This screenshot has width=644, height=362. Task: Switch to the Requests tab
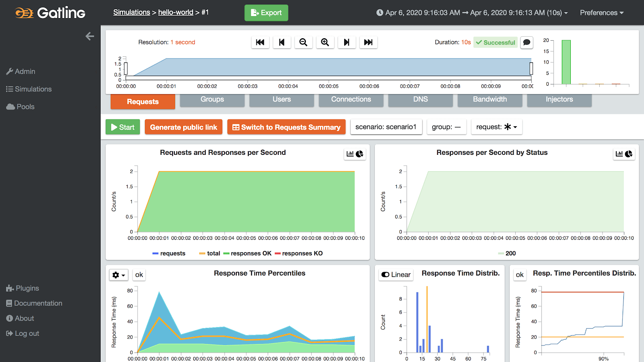143,101
